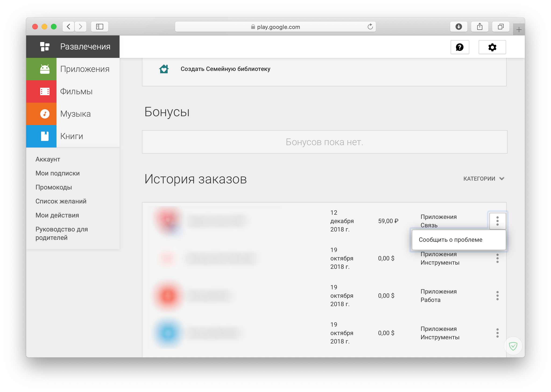Click the Safari share icon

coord(480,27)
